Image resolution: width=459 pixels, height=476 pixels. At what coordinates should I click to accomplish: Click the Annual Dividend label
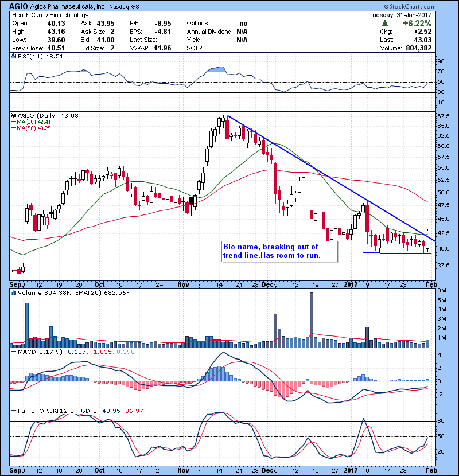coord(209,32)
